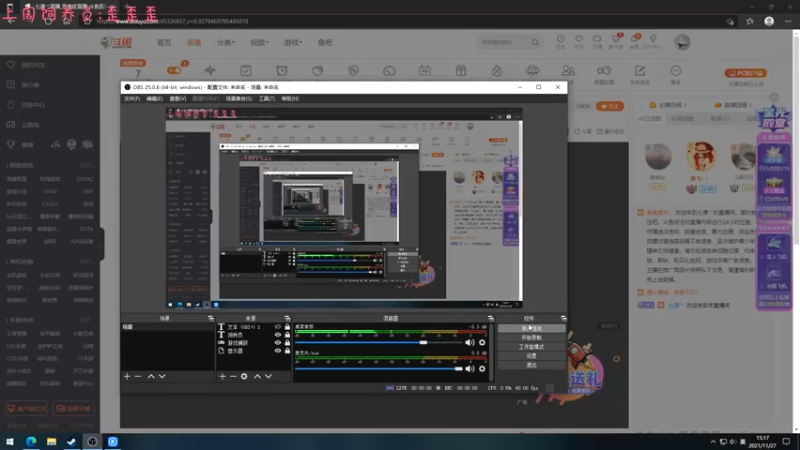Viewport: 800px width, 450px height.
Task: Open OBS 编辑(E) menu
Action: 154,98
